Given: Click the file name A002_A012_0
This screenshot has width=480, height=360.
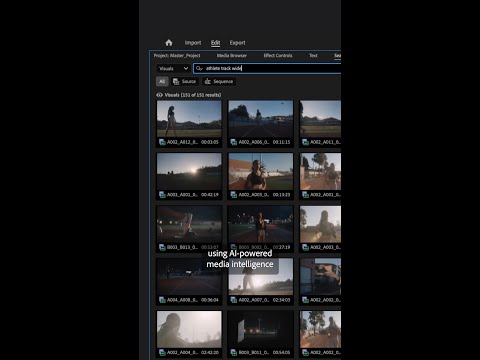Looking at the screenshot, I should (182, 142).
